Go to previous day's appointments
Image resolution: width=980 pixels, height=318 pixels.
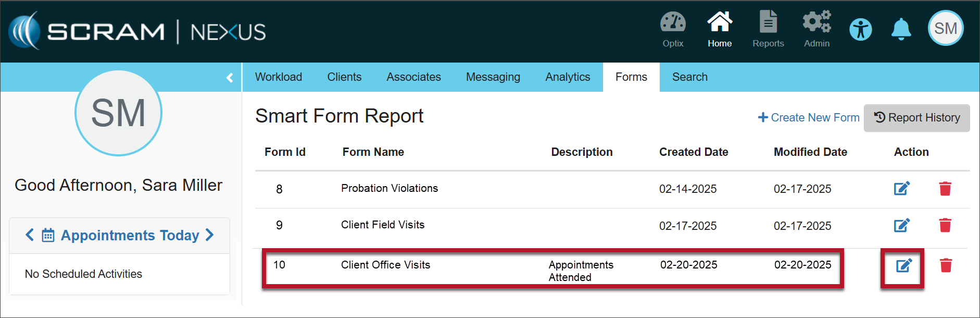30,235
